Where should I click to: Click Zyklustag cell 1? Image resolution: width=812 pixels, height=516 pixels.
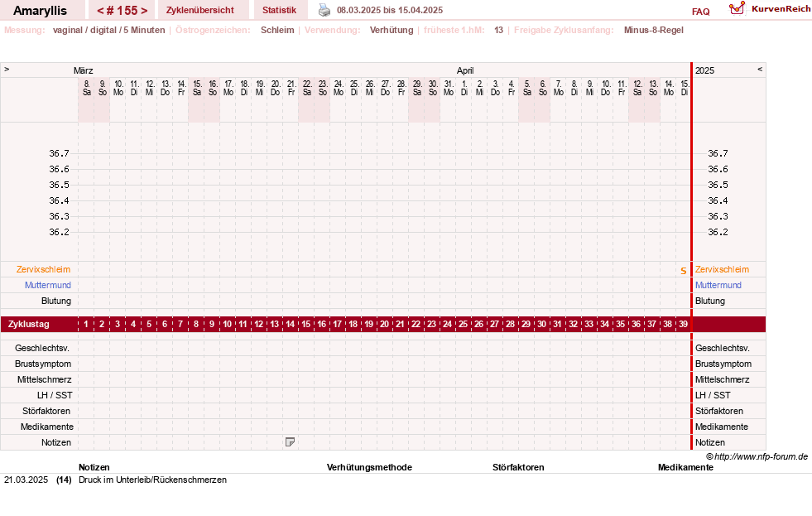[86, 324]
